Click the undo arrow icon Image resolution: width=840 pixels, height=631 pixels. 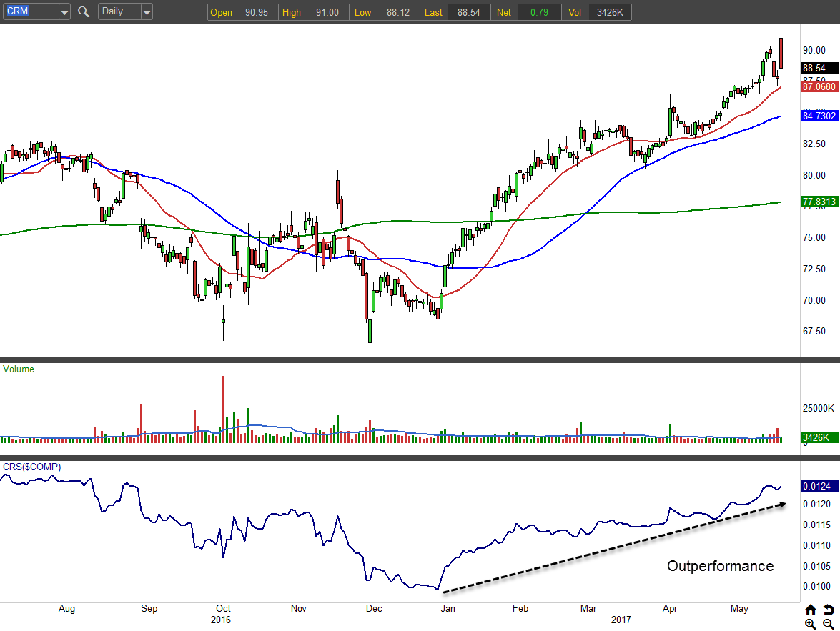pyautogui.click(x=828, y=610)
